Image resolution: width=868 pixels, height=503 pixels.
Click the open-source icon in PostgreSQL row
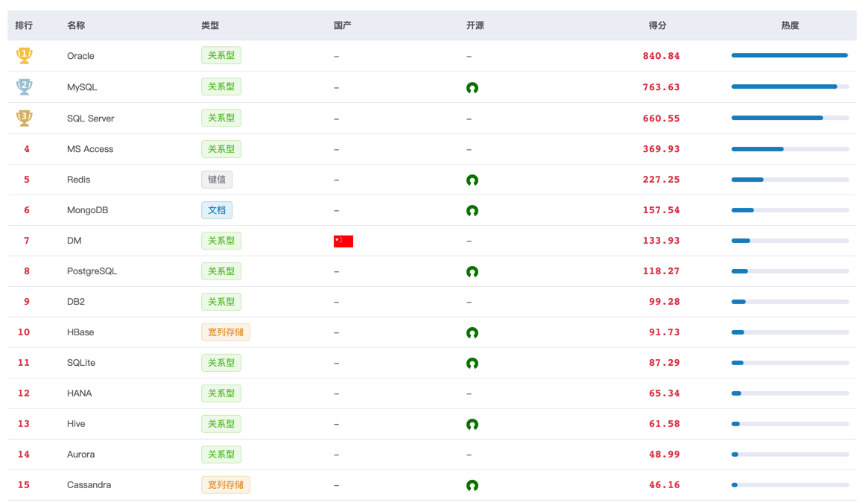[x=472, y=271]
